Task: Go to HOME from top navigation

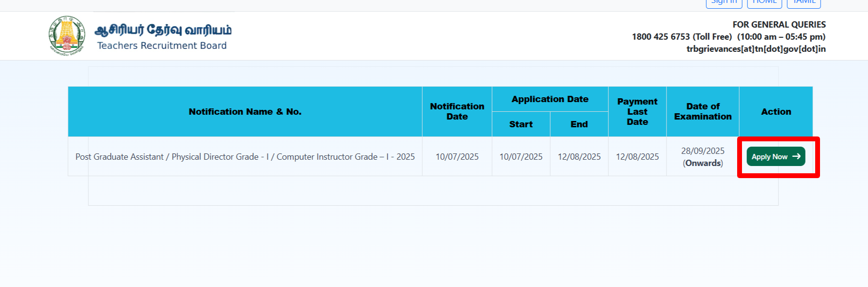Action: [x=764, y=3]
